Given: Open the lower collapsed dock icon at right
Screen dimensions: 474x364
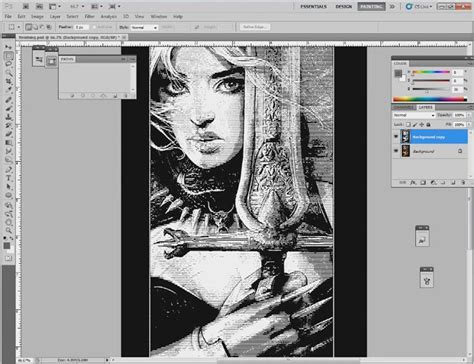Looking at the screenshot, I should (427, 281).
